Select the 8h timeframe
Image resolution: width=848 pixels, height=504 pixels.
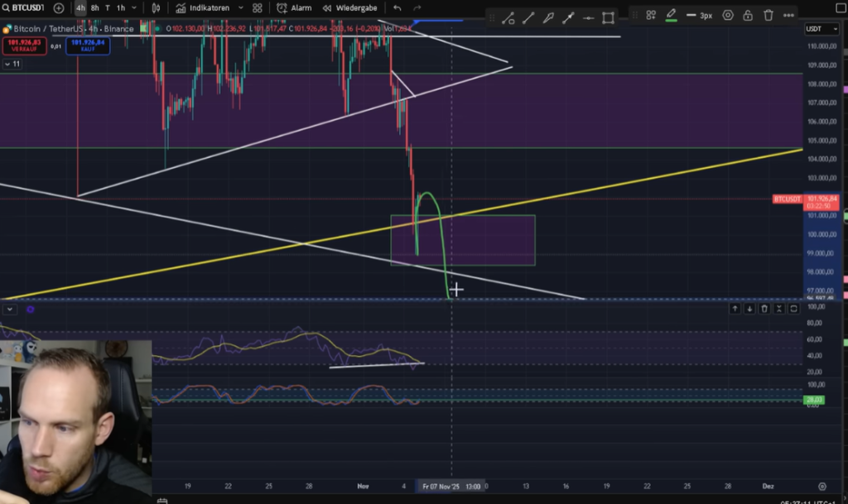[94, 8]
